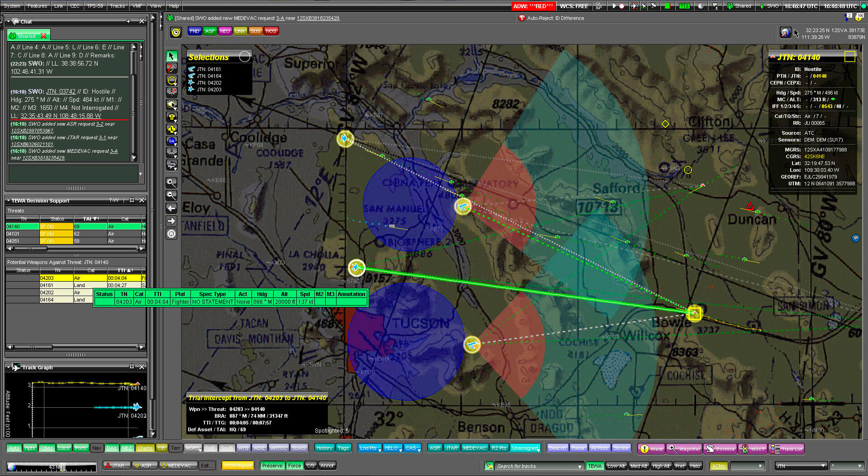The width and height of the screenshot is (868, 476).
Task: Click the DA tool in the left toolbar
Action: (172, 141)
